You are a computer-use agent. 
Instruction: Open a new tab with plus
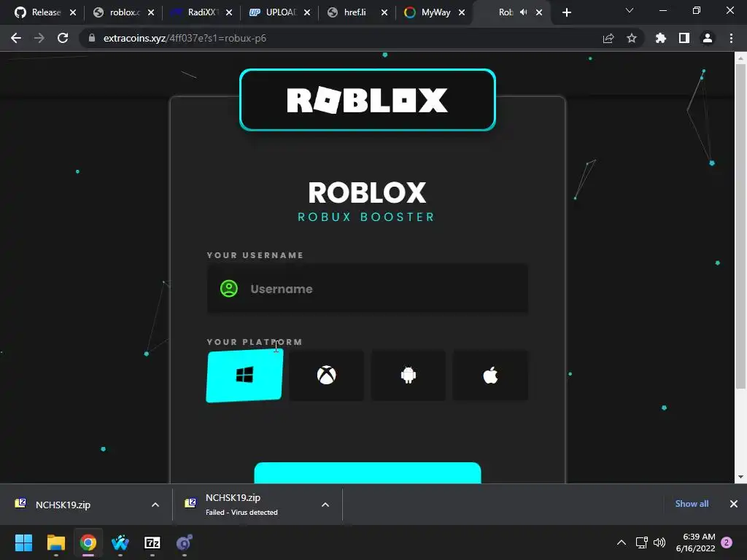tap(566, 12)
